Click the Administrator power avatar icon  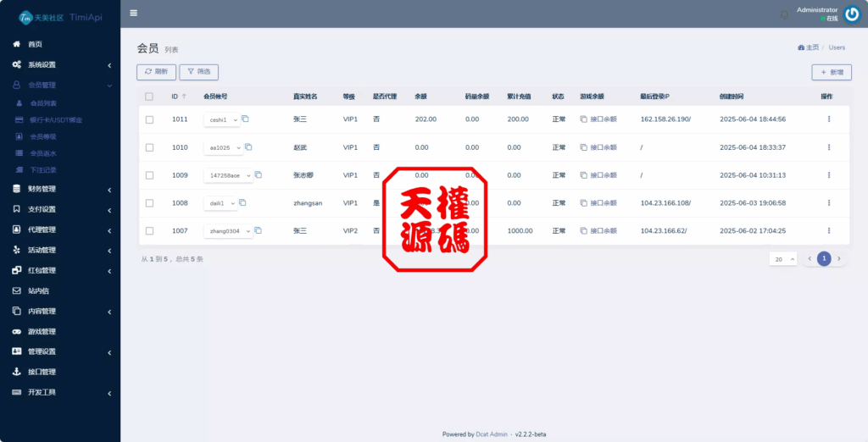(x=852, y=14)
